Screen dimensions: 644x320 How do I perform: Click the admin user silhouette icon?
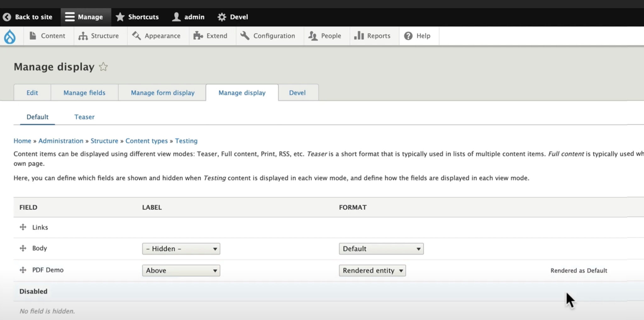click(x=176, y=17)
